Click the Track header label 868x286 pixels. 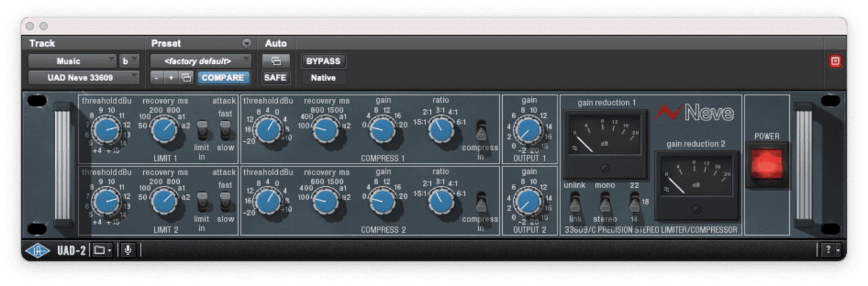[42, 43]
